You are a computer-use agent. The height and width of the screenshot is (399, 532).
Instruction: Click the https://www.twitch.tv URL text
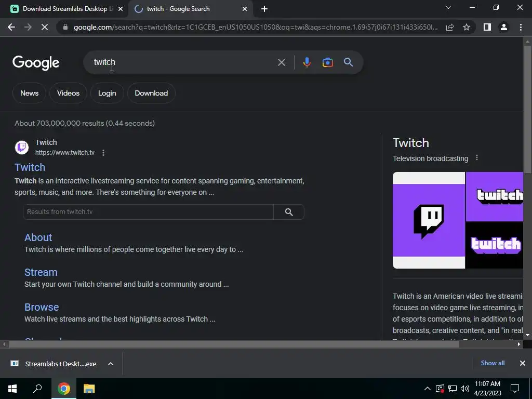tap(65, 153)
